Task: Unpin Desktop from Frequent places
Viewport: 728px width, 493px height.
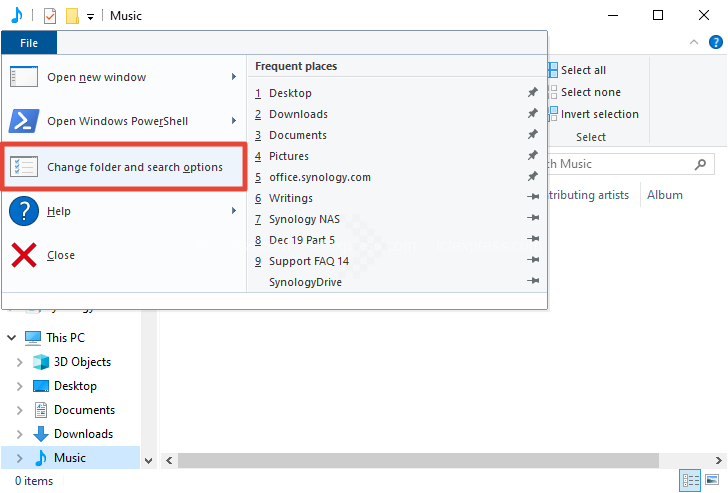Action: [x=533, y=93]
